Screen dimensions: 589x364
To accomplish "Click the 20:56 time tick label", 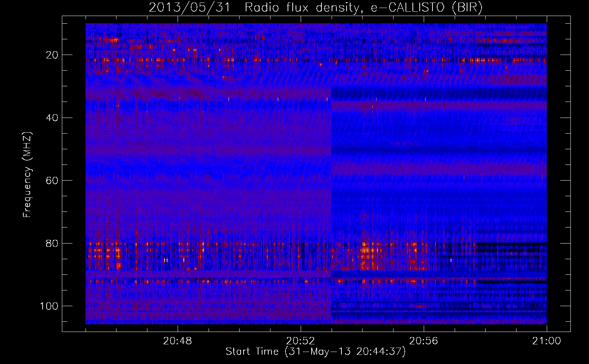I will click(424, 341).
